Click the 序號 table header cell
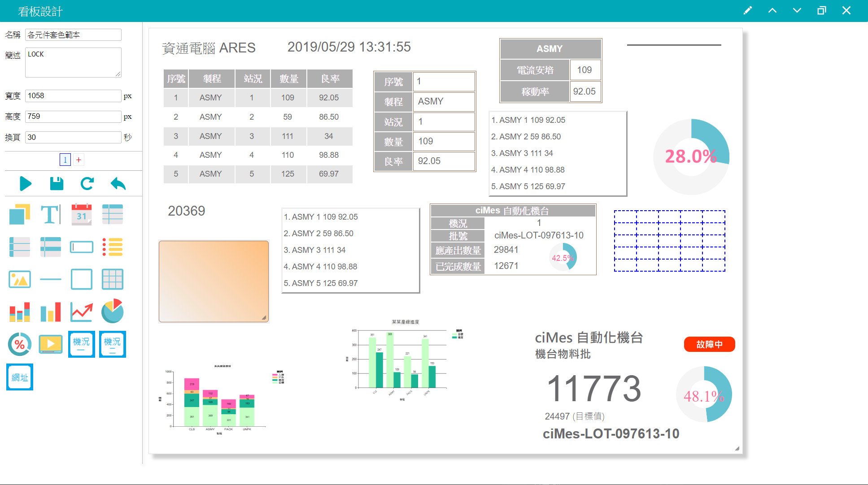The image size is (868, 485). pos(176,79)
